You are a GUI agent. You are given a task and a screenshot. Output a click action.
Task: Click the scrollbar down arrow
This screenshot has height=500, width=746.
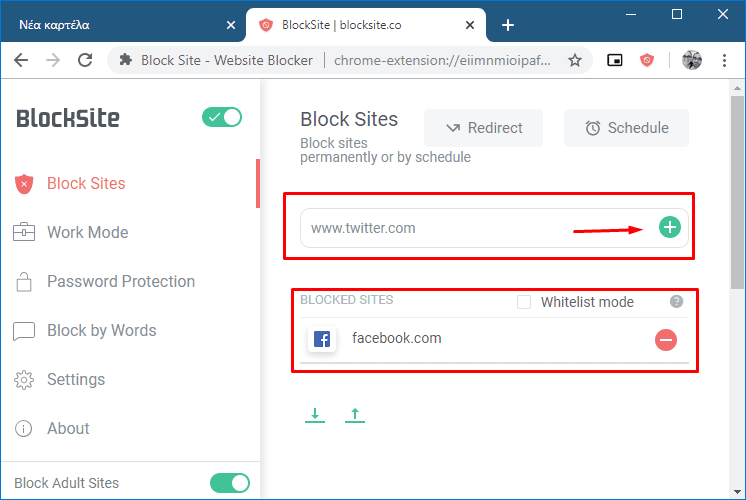pyautogui.click(x=737, y=492)
